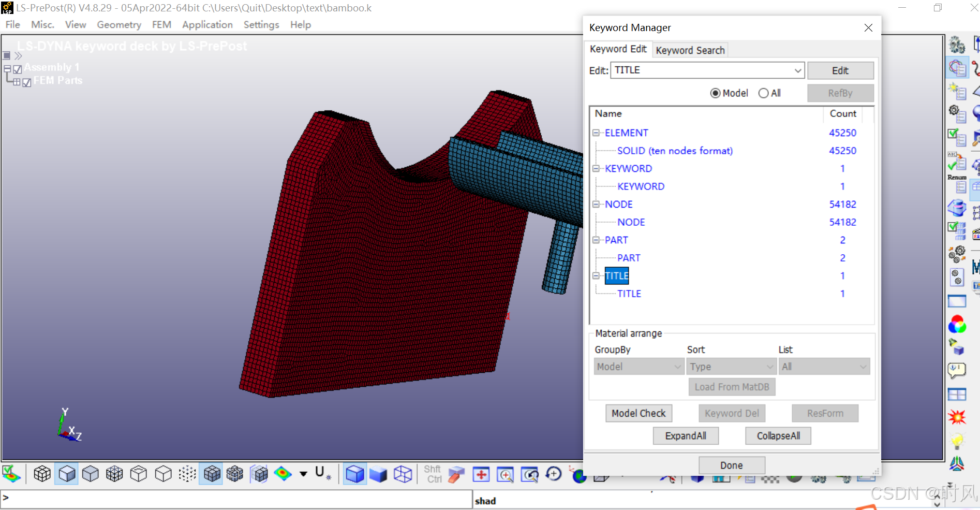Uncheck the Assembly 1 checkbox
Image resolution: width=980 pixels, height=510 pixels.
[x=18, y=69]
